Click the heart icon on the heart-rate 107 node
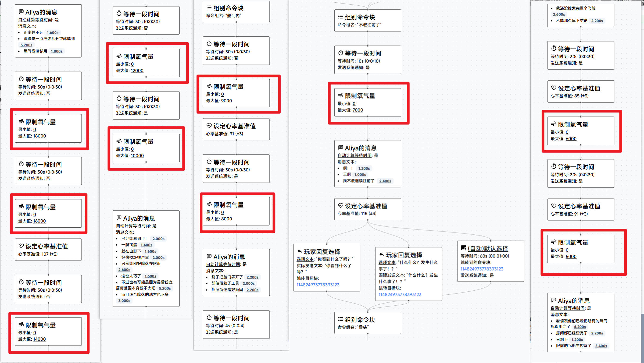Viewport: 644px width, 363px height. 21,246
